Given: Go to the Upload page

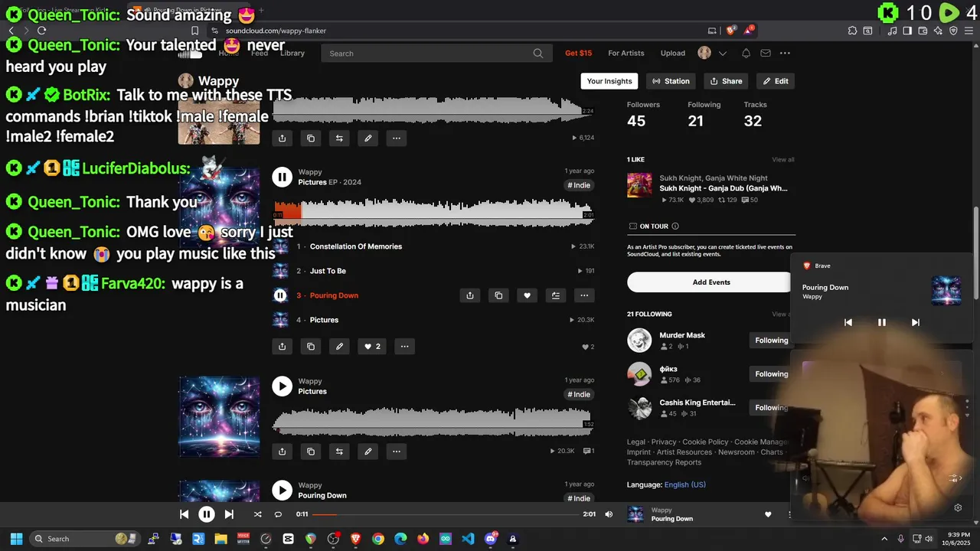Looking at the screenshot, I should 673,53.
